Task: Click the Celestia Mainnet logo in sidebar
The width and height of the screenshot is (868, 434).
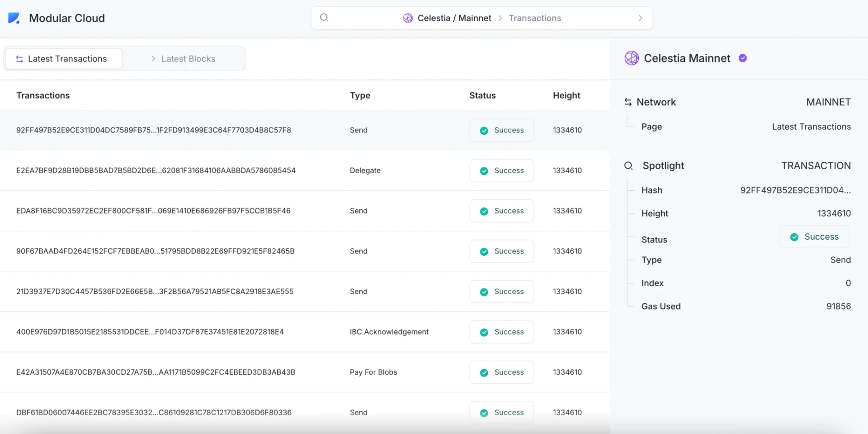Action: (632, 58)
